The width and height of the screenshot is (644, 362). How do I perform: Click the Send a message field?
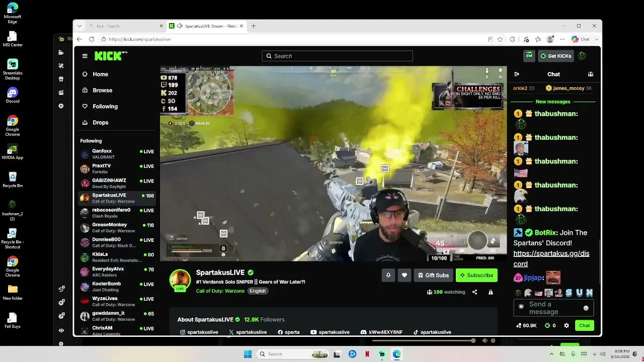[553, 308]
